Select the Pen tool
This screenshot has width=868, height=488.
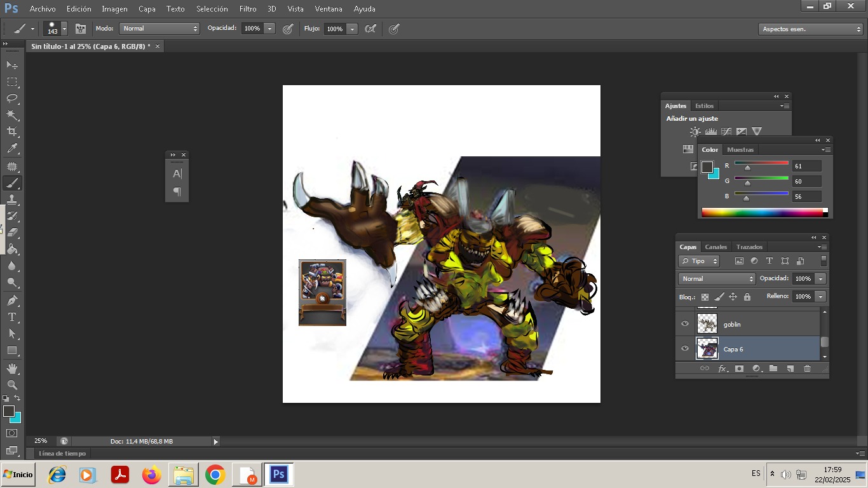click(12, 300)
